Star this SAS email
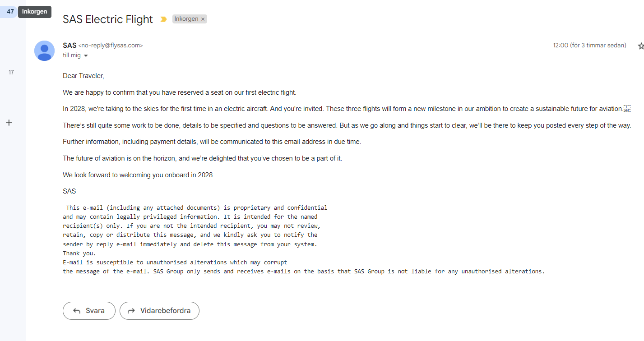The width and height of the screenshot is (644, 341). click(640, 46)
